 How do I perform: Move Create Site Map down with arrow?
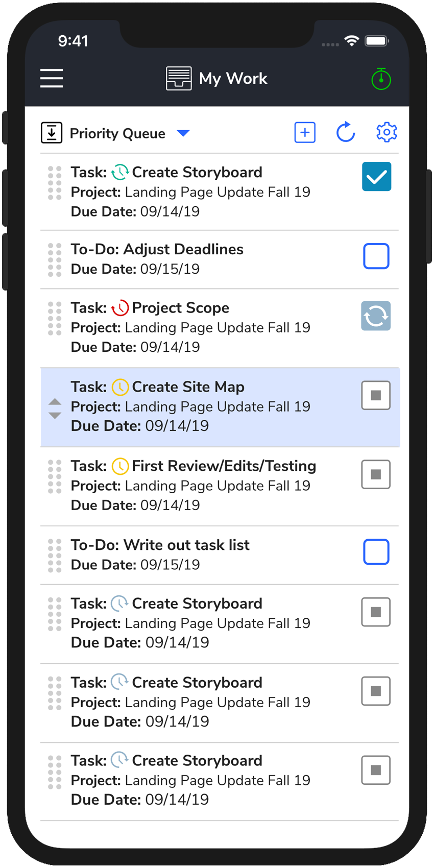click(55, 415)
